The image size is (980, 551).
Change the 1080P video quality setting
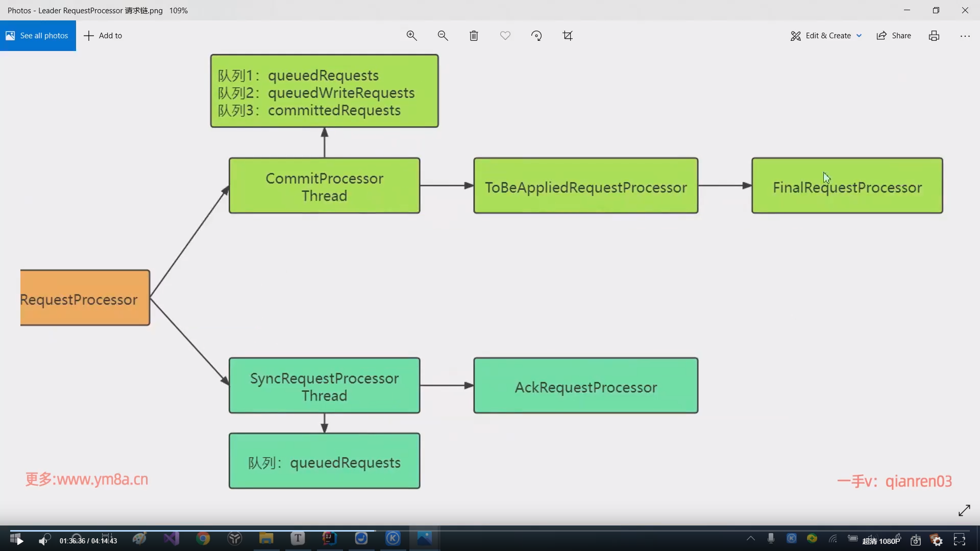coord(881,541)
